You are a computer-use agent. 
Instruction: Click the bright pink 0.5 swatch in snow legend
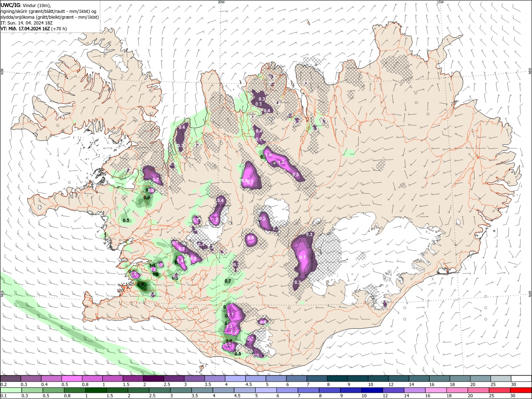[71, 379]
